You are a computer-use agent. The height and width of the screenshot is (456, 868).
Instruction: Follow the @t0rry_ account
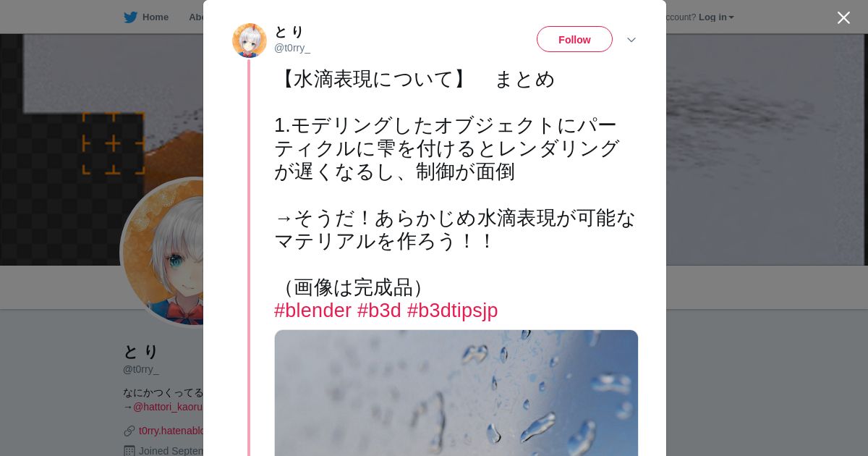point(574,39)
